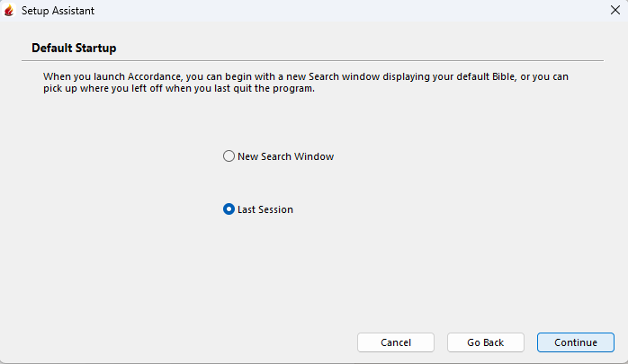This screenshot has height=364, width=628.
Task: Click the "New Search Window" option label
Action: pyautogui.click(x=285, y=156)
